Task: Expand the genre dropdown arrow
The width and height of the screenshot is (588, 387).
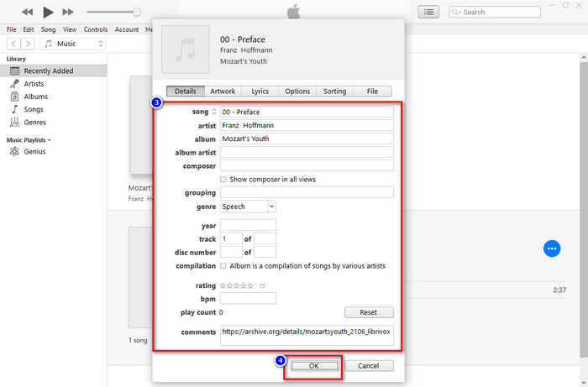Action: [272, 207]
